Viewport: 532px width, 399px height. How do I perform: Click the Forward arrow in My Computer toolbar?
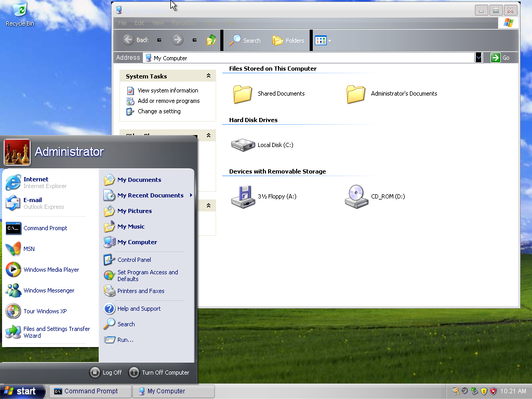178,40
